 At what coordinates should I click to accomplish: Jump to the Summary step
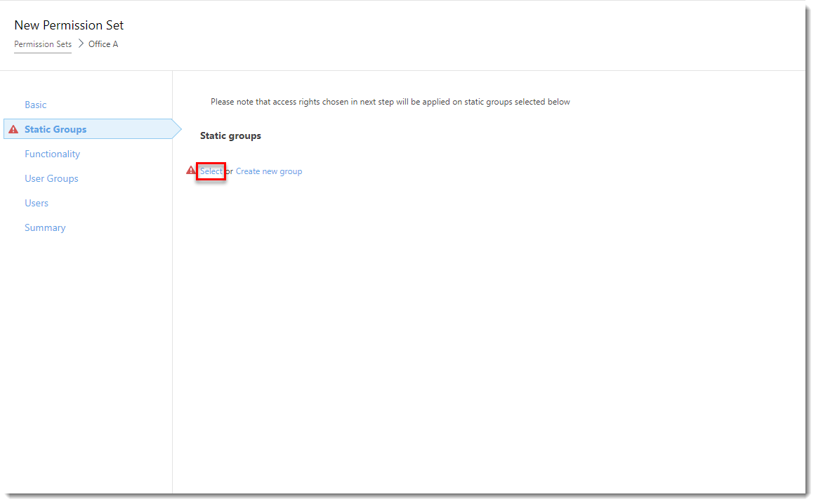[45, 227]
